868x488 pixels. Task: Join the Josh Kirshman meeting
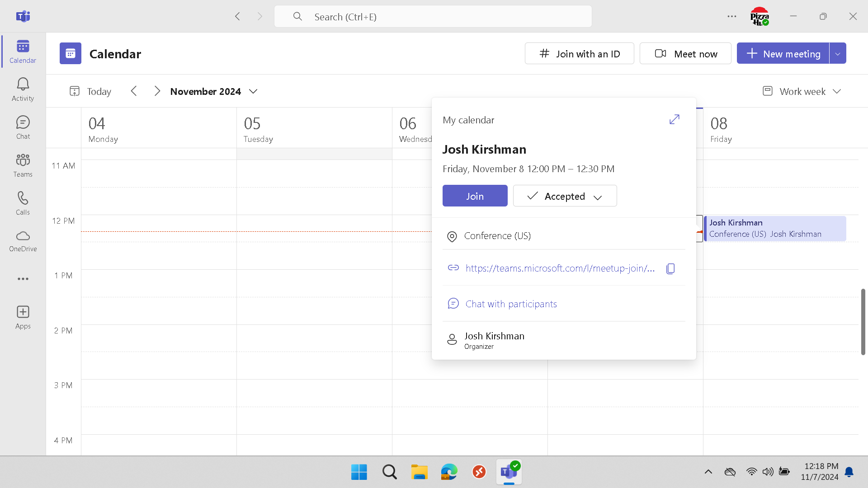pos(475,196)
